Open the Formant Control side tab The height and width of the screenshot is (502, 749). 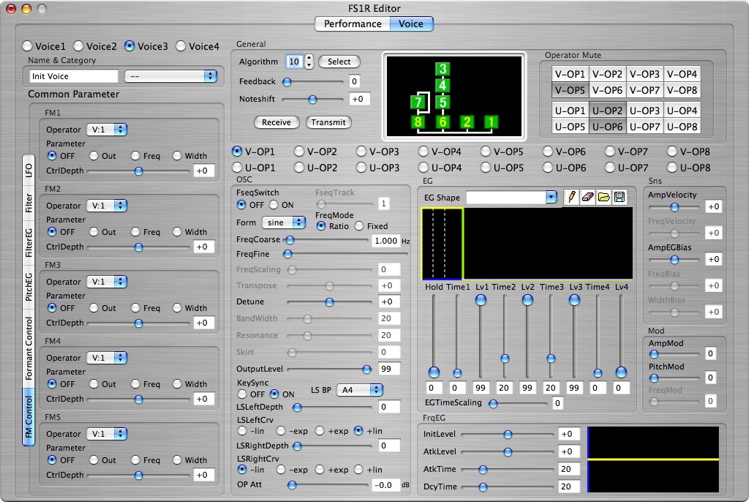point(29,348)
